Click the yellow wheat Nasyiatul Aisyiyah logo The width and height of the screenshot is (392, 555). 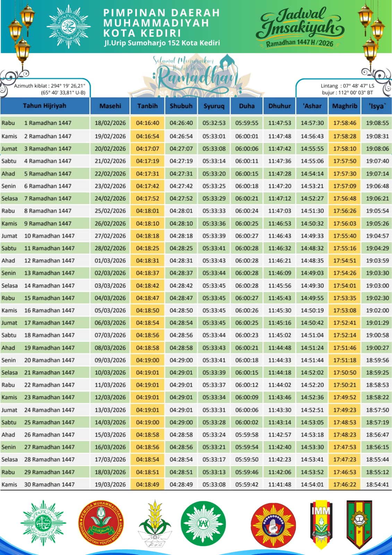point(155,523)
